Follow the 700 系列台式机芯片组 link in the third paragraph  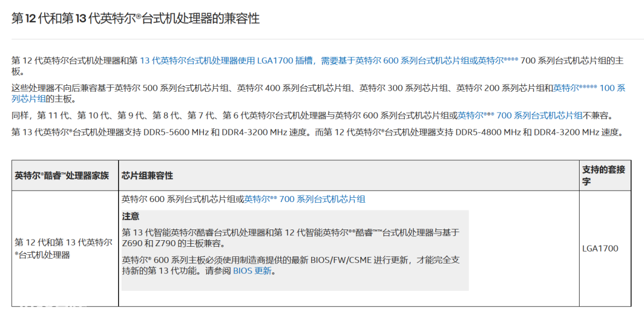click(520, 116)
